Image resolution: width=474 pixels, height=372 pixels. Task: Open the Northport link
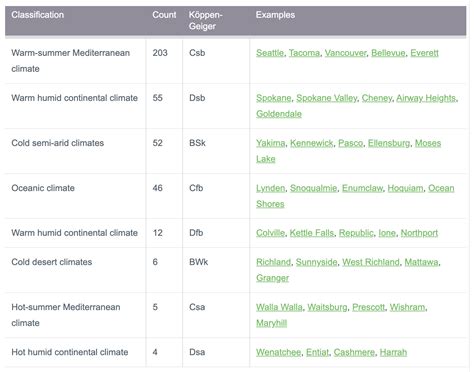pyautogui.click(x=419, y=233)
